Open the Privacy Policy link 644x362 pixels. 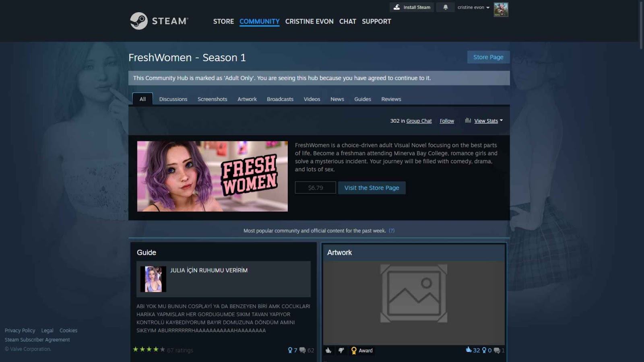pyautogui.click(x=20, y=331)
